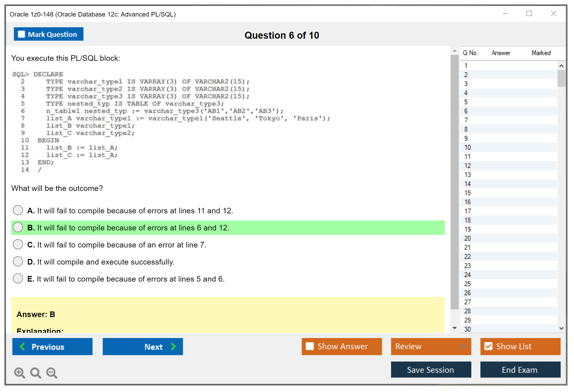Click the green left arrow on Previous
Screen dimensions: 574x392
pyautogui.click(x=23, y=346)
